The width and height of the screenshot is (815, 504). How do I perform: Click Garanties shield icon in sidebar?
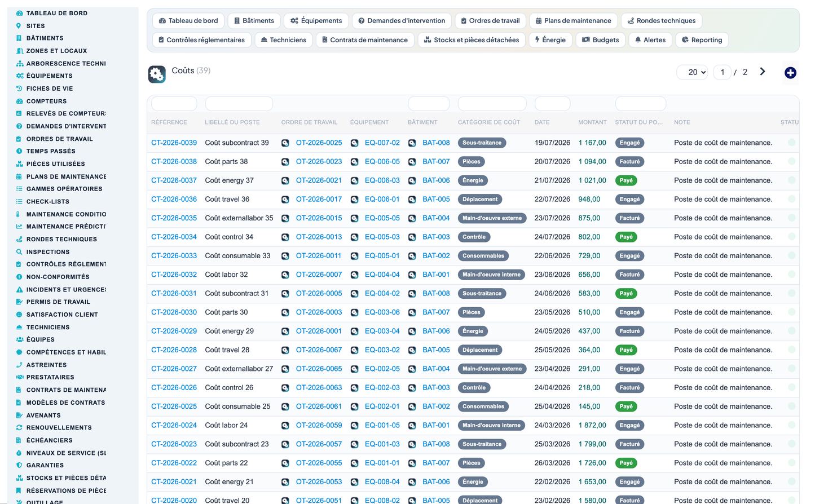point(19,465)
